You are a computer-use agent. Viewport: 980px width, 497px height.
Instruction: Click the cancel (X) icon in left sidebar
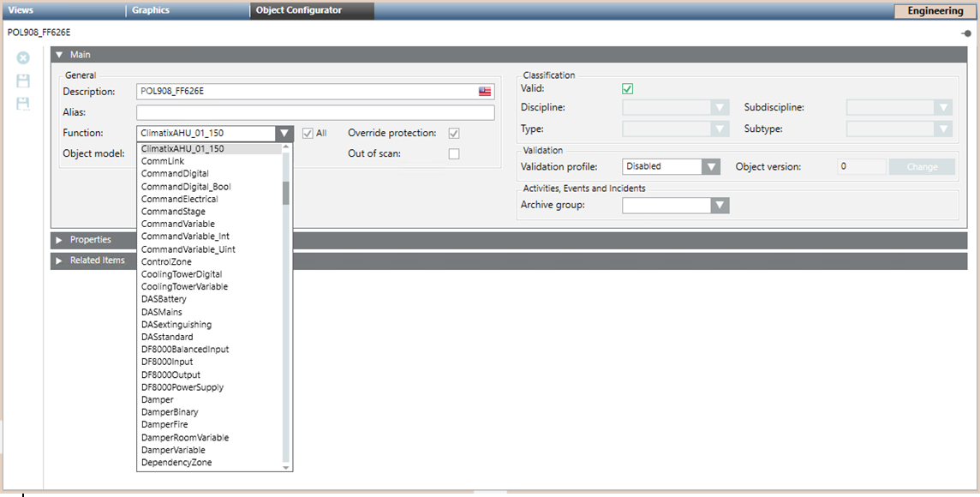pos(23,57)
